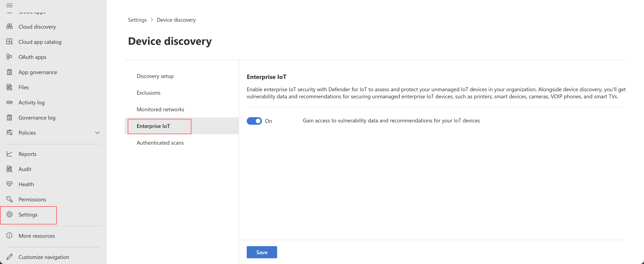644x264 pixels.
Task: Click the Authenticated scans option
Action: tap(160, 143)
